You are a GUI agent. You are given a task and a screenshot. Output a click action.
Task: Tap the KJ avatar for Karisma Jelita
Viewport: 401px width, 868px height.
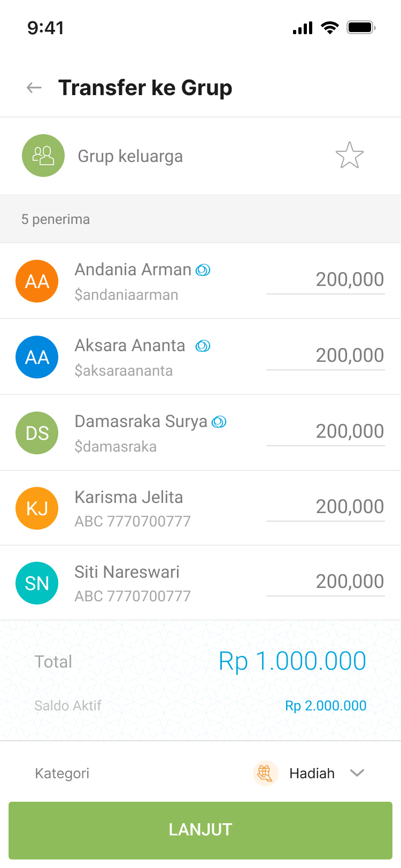pyautogui.click(x=37, y=508)
